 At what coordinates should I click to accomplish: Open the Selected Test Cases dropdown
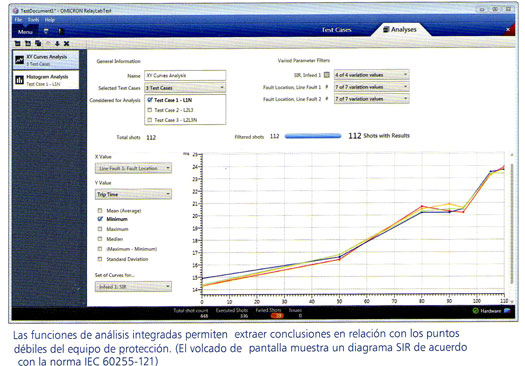[185, 88]
